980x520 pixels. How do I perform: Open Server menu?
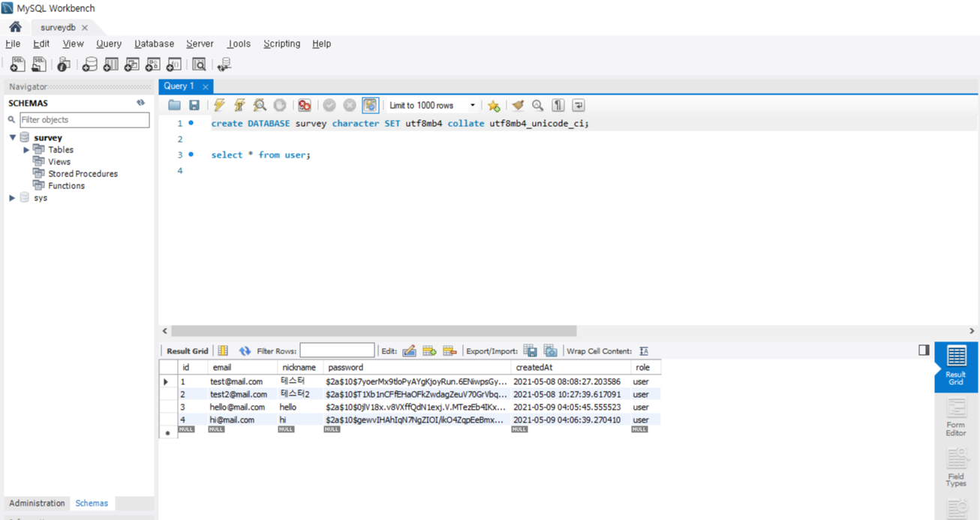[x=200, y=44]
